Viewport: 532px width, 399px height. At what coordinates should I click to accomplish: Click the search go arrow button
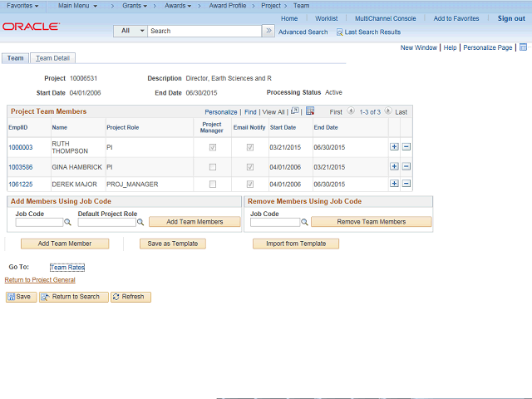point(268,31)
